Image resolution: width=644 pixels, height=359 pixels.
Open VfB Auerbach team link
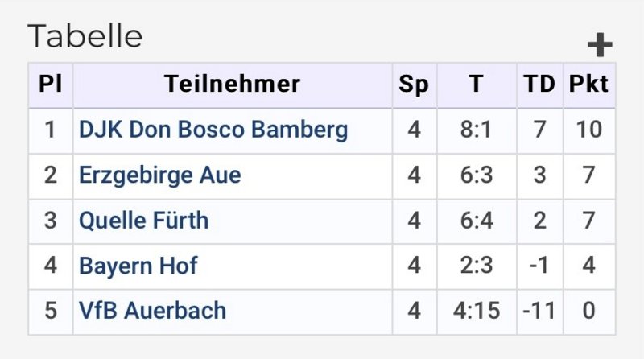click(152, 311)
